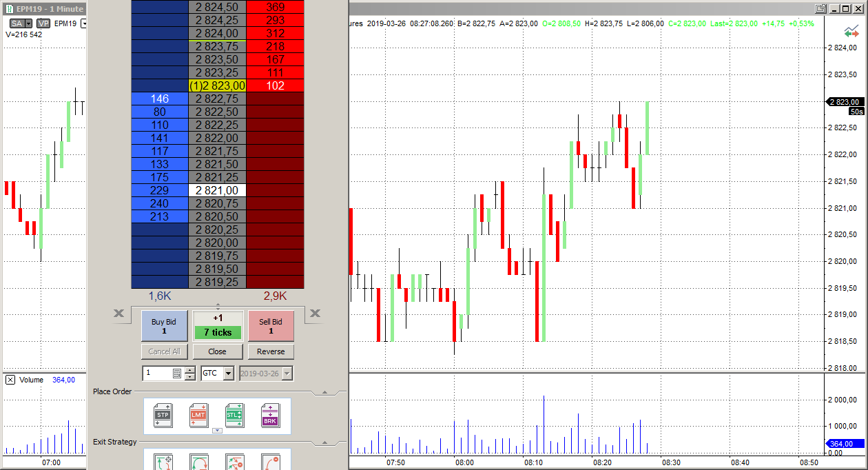Decrease order quantity with the down spinner
868x470 pixels.
pos(190,376)
